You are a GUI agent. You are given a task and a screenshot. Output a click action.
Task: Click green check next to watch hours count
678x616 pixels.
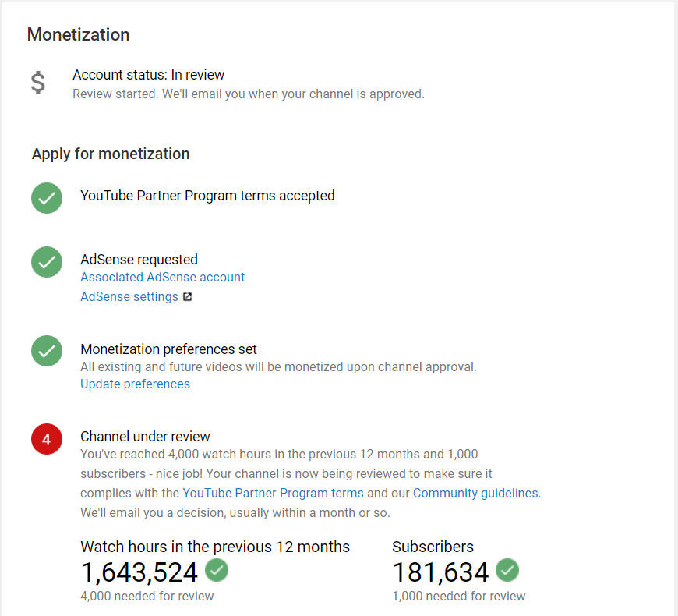tap(217, 570)
